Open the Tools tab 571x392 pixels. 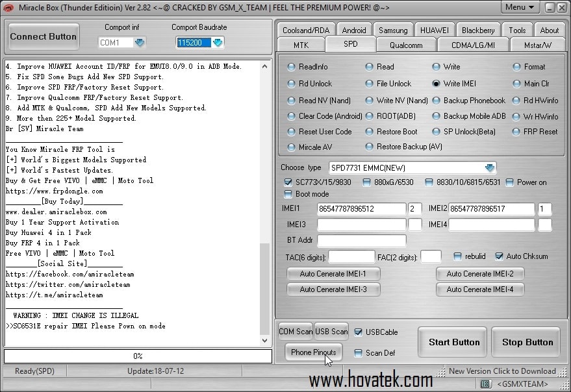[517, 31]
